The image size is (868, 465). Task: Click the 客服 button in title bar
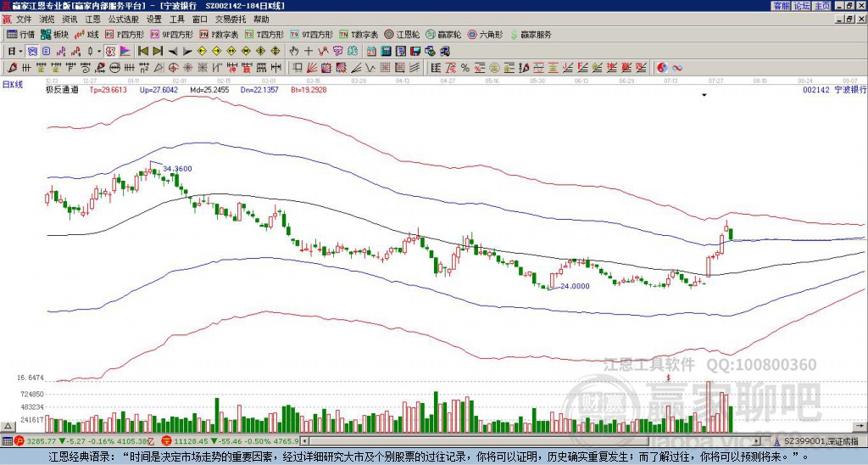pyautogui.click(x=781, y=6)
